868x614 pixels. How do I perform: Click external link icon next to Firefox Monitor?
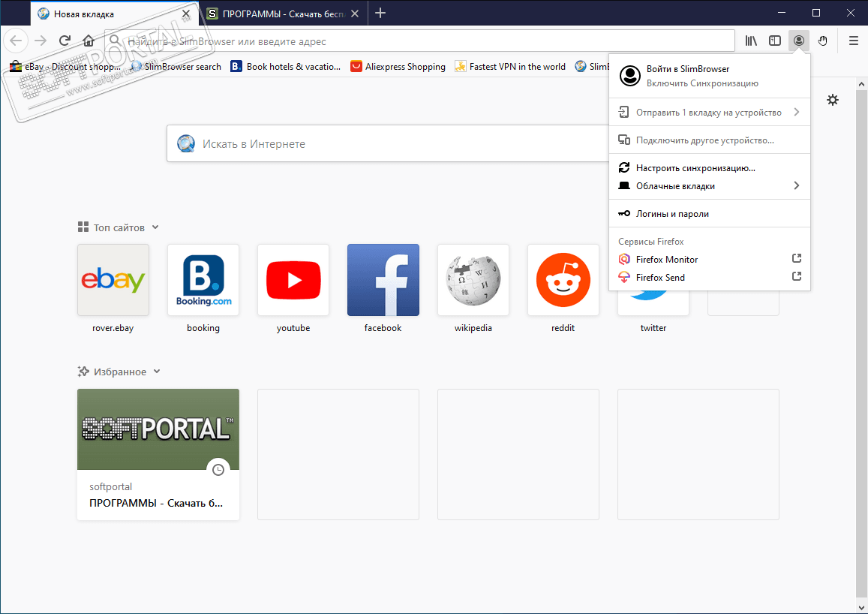pos(797,258)
